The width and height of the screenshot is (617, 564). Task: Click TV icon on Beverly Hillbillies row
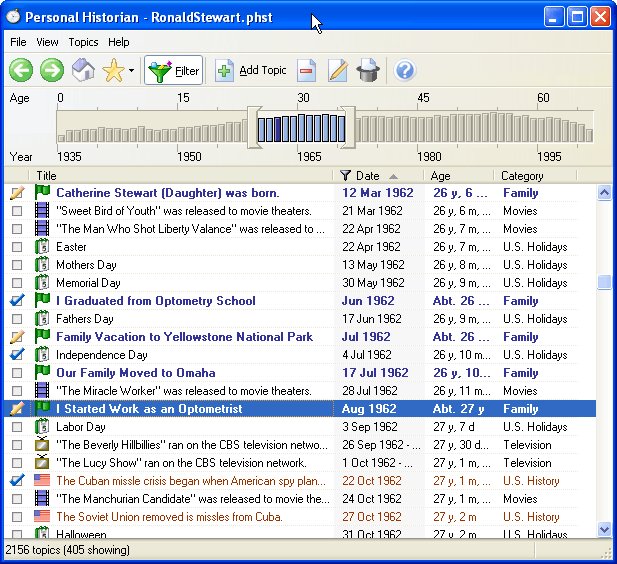pos(42,444)
